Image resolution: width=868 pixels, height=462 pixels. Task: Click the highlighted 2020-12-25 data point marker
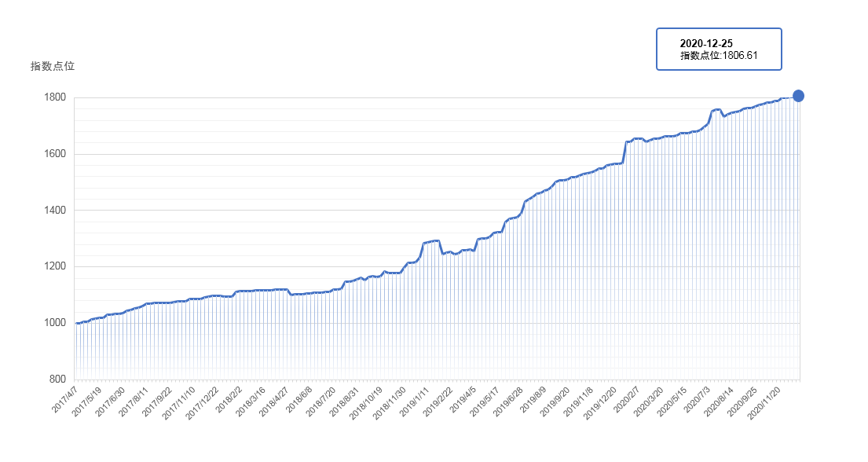click(x=798, y=96)
